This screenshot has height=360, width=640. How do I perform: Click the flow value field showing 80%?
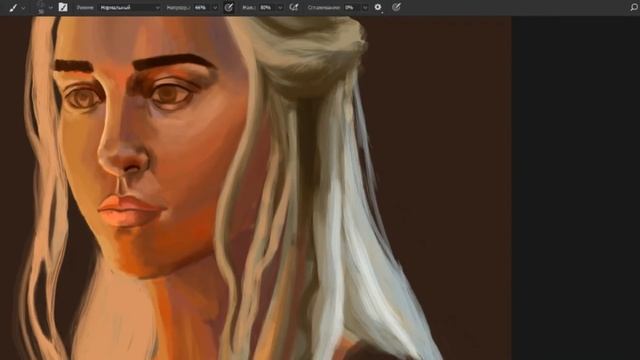267,7
